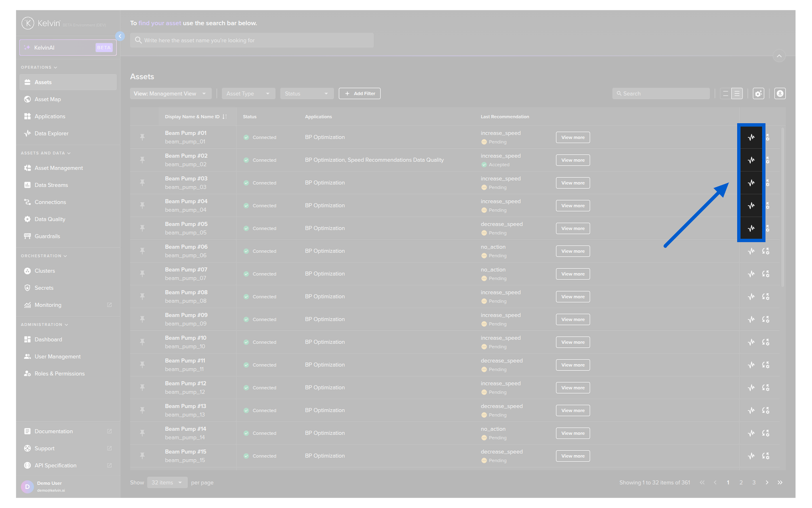812x508 pixels.
Task: Pin Beam Pump #03 row
Action: point(143,183)
